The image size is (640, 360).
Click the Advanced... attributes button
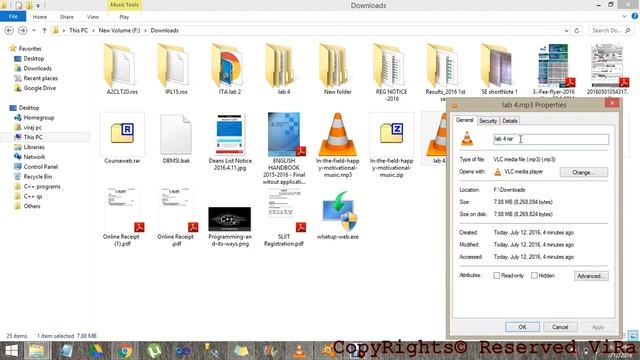591,276
